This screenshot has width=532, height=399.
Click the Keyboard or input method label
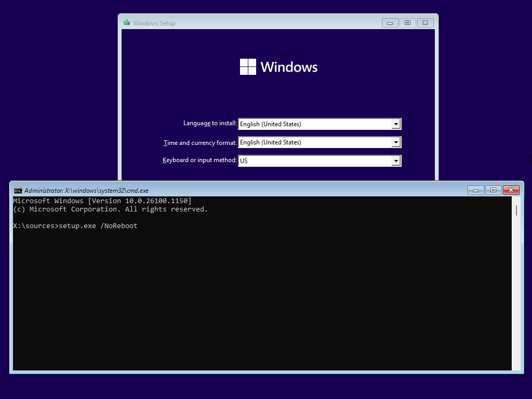pyautogui.click(x=199, y=160)
